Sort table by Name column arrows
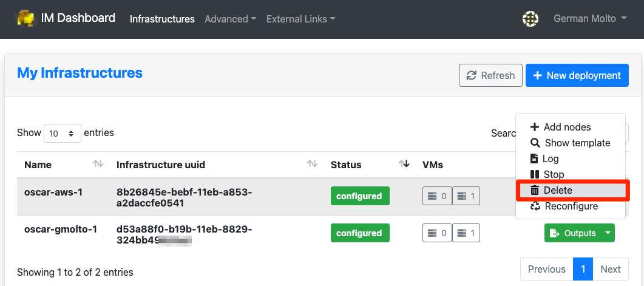644x286 pixels. (x=98, y=164)
